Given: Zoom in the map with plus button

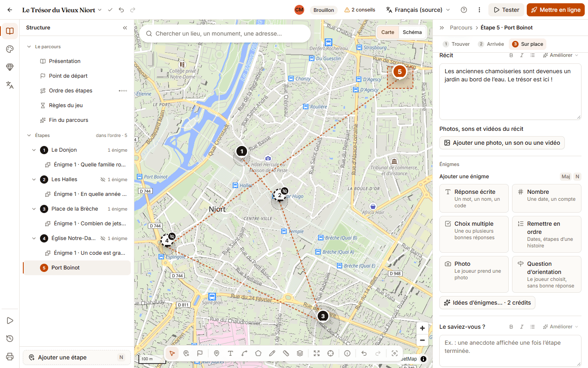Looking at the screenshot, I should pos(422,328).
